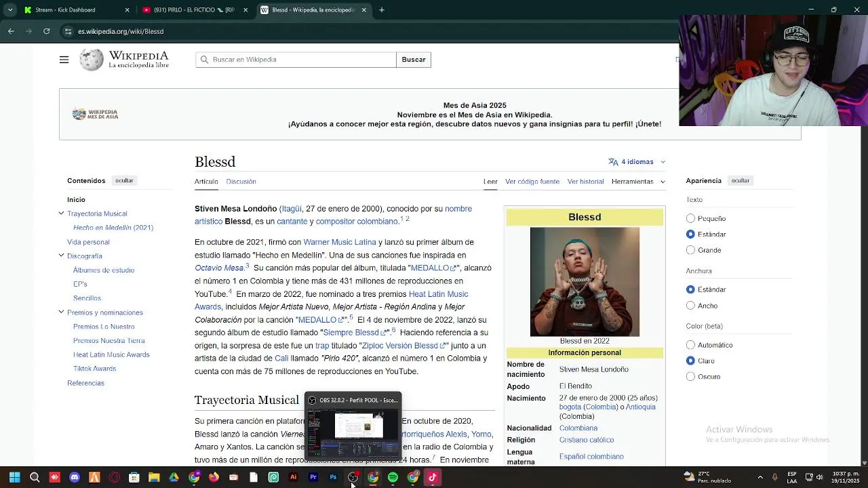This screenshot has height=488, width=868.
Task: Open Windows search magnifier in taskbar
Action: [35, 477]
